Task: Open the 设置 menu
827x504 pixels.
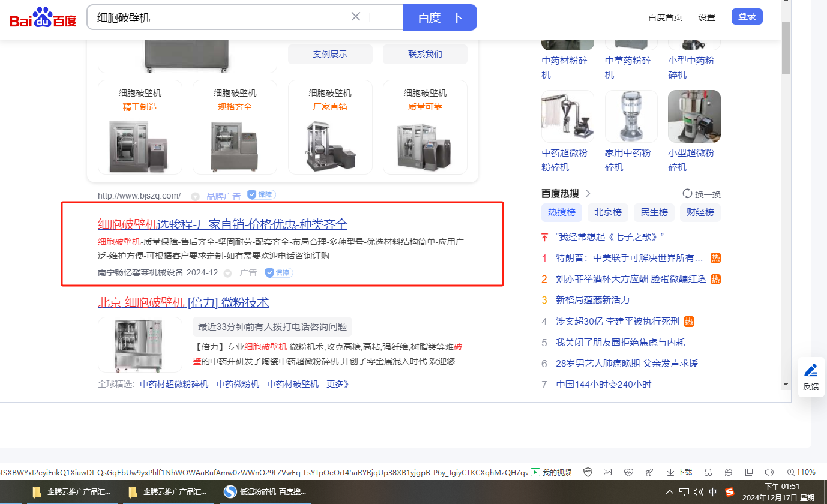Action: click(x=707, y=17)
